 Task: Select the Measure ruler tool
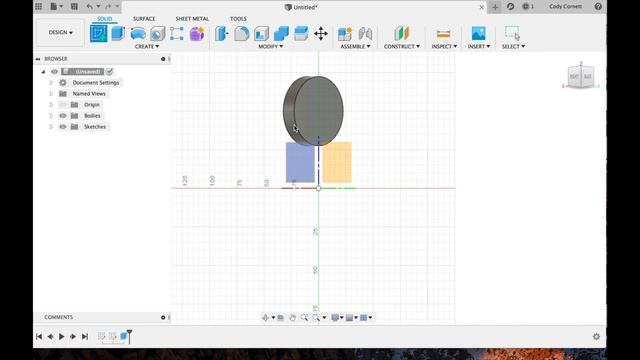click(x=443, y=34)
